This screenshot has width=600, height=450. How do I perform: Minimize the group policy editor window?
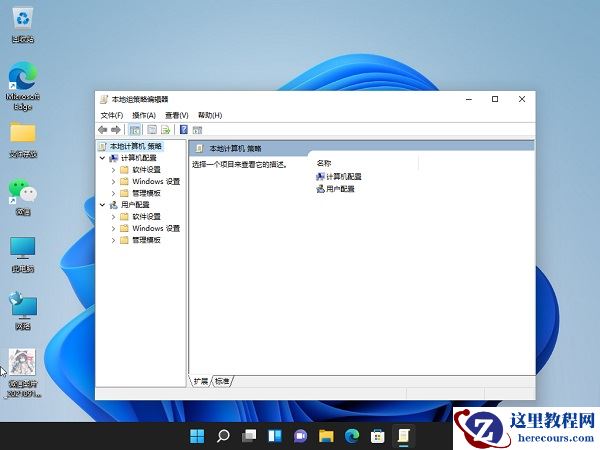[x=469, y=99]
